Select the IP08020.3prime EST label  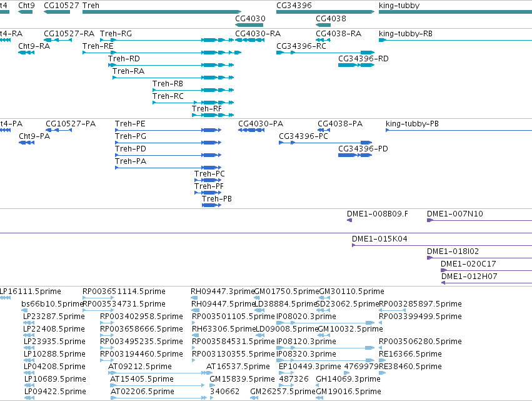coord(306,317)
